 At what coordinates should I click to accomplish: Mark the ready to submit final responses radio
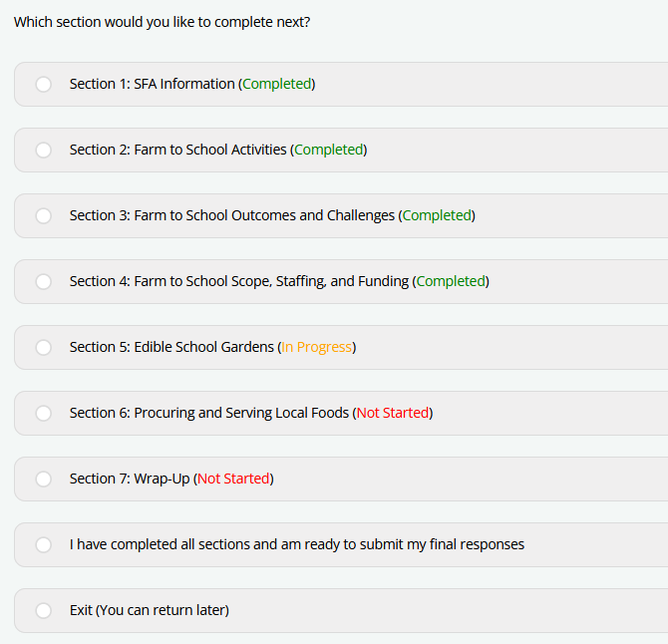point(44,545)
